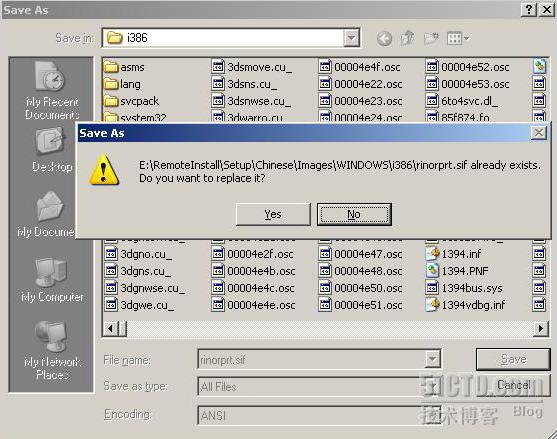Click the help question mark button
This screenshot has width=557, height=439.
[529, 10]
